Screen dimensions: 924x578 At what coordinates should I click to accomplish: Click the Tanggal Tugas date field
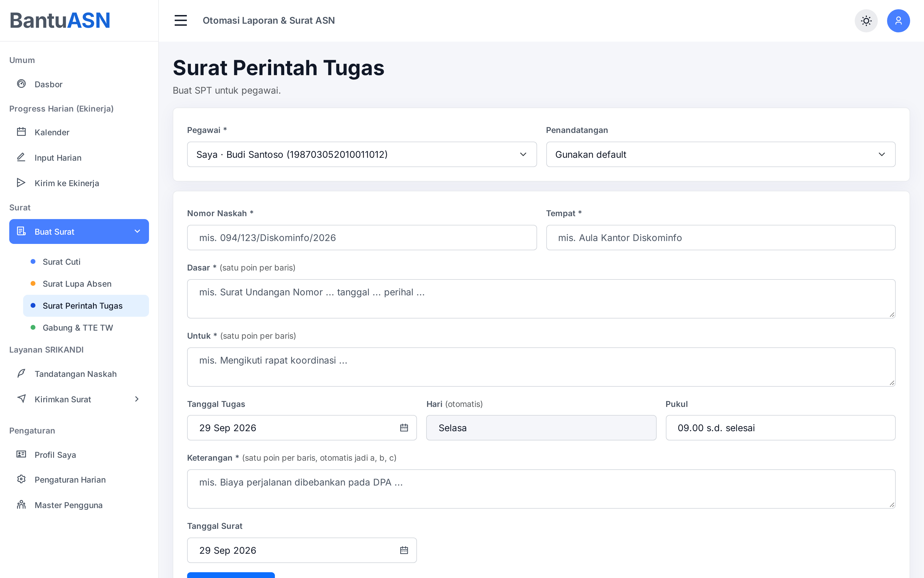[x=302, y=428]
